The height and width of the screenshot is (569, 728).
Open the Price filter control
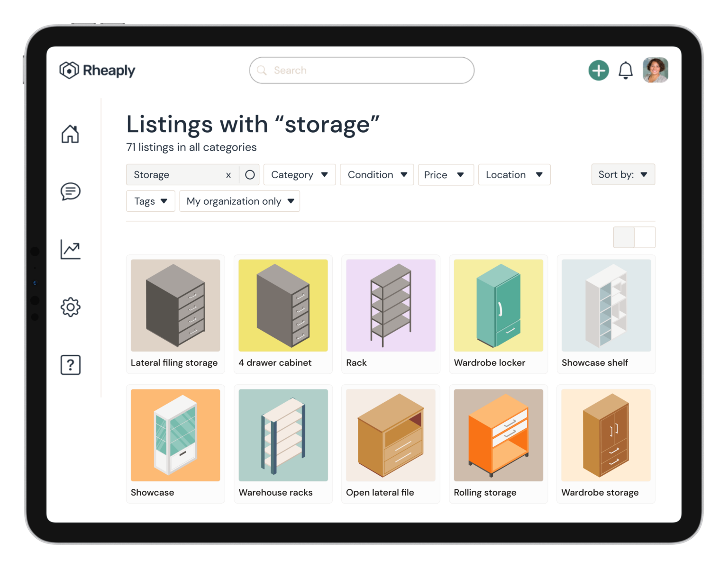pos(445,174)
